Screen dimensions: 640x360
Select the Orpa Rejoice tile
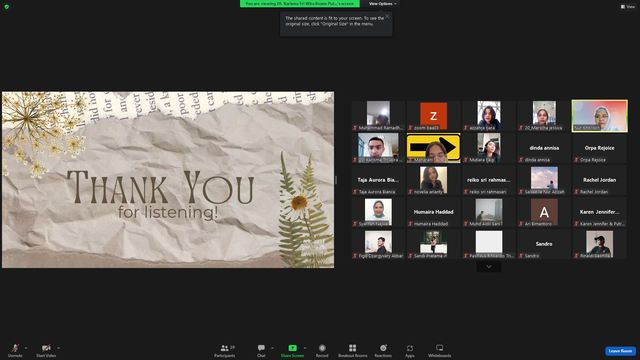(599, 148)
